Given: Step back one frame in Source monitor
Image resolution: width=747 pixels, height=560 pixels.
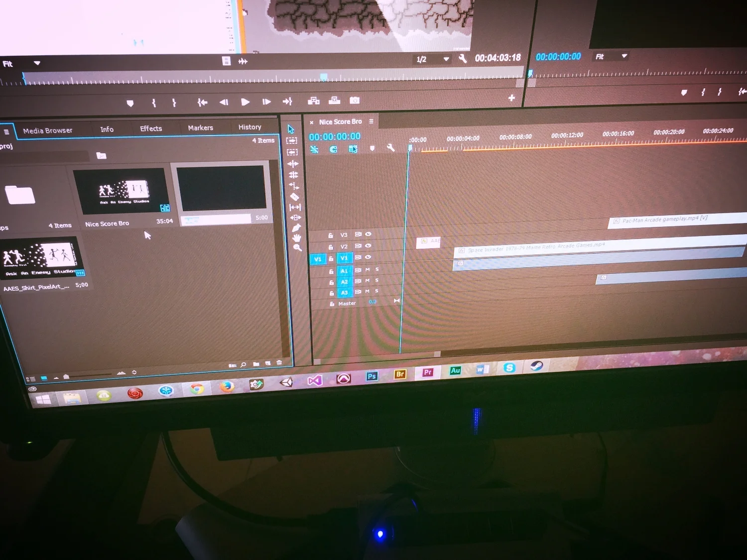Looking at the screenshot, I should pos(224,102).
